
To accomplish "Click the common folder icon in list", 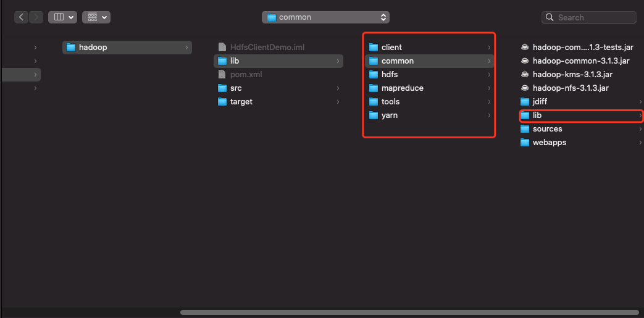I will [374, 61].
